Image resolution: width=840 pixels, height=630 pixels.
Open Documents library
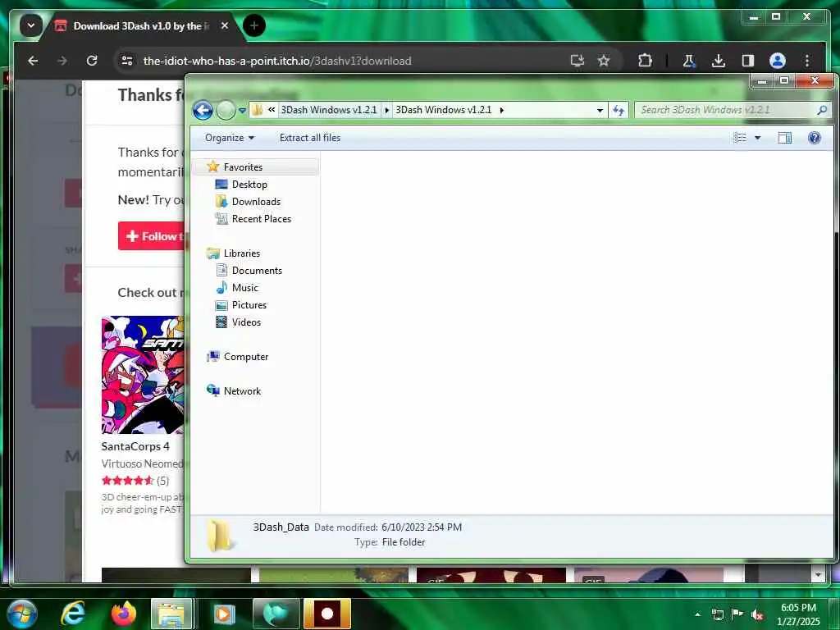[x=257, y=271]
